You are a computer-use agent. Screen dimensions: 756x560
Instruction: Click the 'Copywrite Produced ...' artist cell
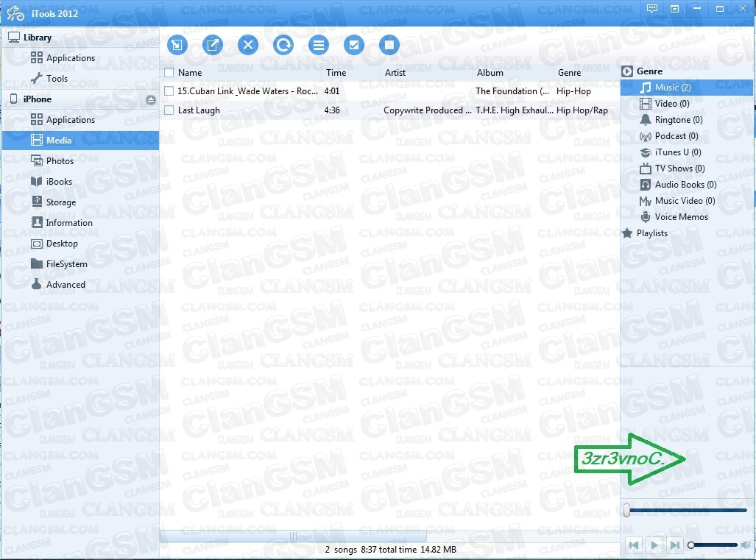[x=428, y=110]
